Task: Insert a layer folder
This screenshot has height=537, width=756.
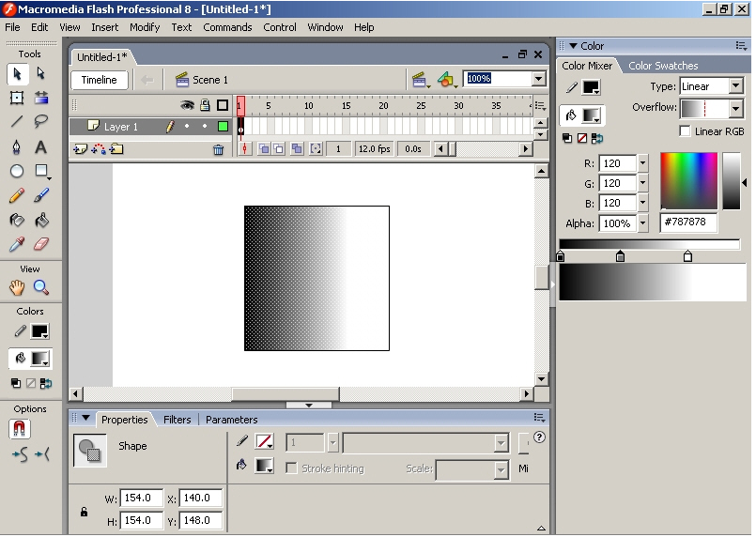Action: [x=116, y=149]
